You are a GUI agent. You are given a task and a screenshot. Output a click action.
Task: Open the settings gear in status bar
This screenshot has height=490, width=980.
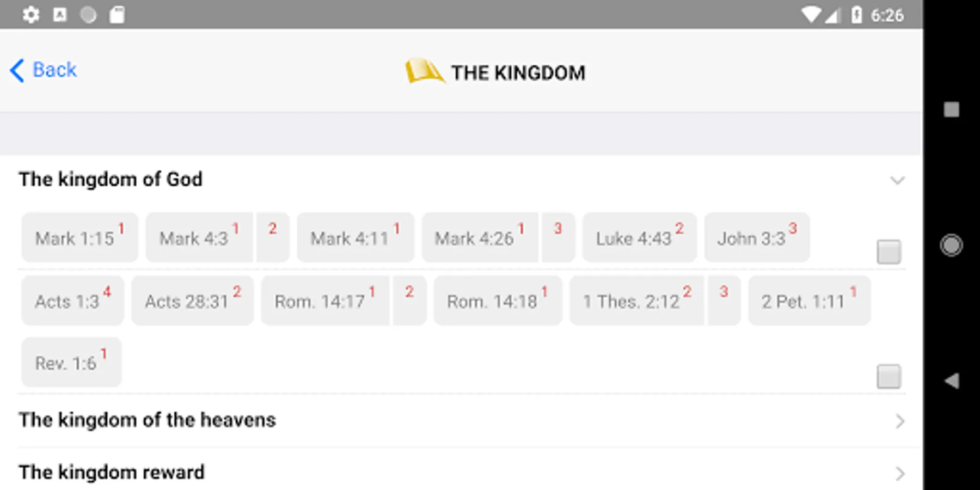point(31,15)
